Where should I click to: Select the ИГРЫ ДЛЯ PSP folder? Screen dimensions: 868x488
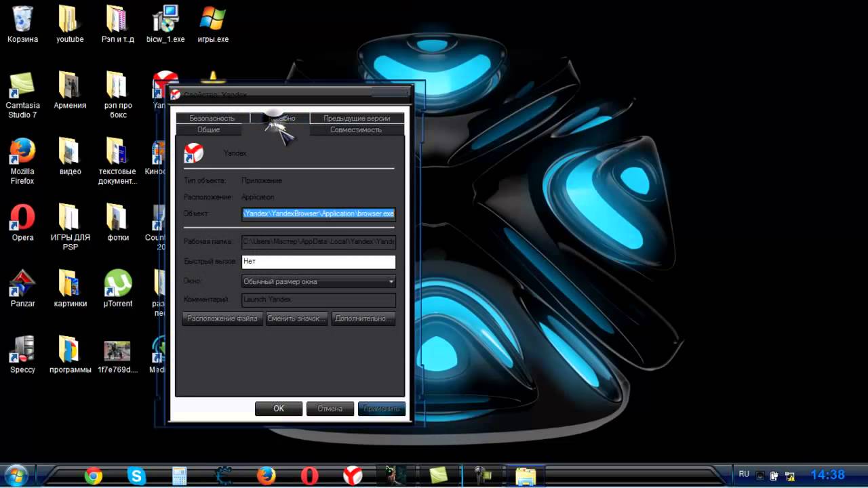(x=70, y=227)
